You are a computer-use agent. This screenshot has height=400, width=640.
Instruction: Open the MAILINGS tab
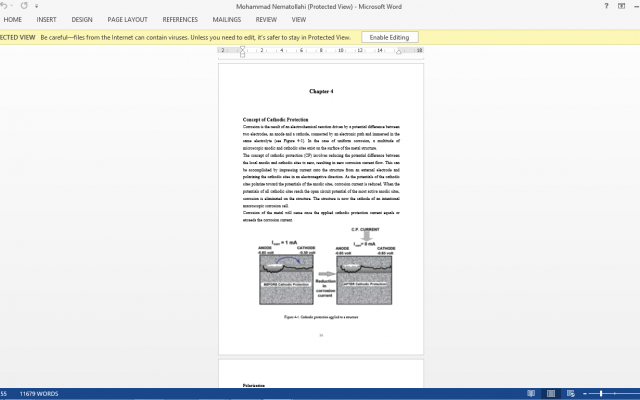tap(227, 20)
